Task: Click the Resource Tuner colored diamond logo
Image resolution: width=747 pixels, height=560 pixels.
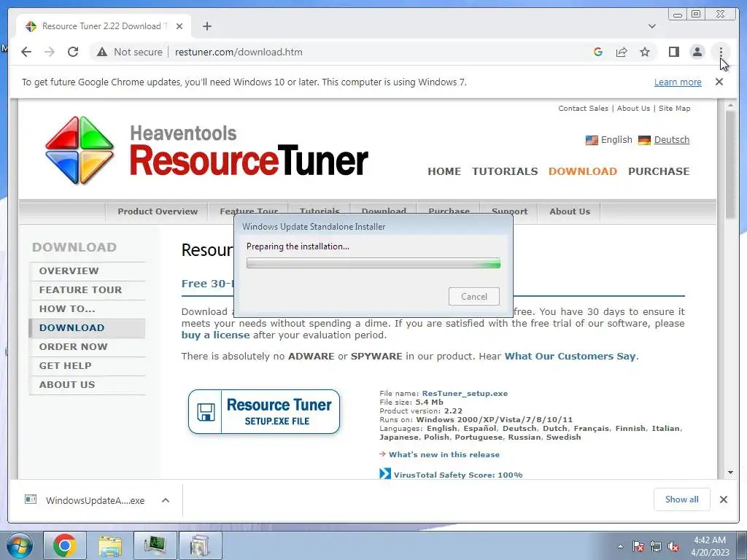Action: pyautogui.click(x=80, y=150)
